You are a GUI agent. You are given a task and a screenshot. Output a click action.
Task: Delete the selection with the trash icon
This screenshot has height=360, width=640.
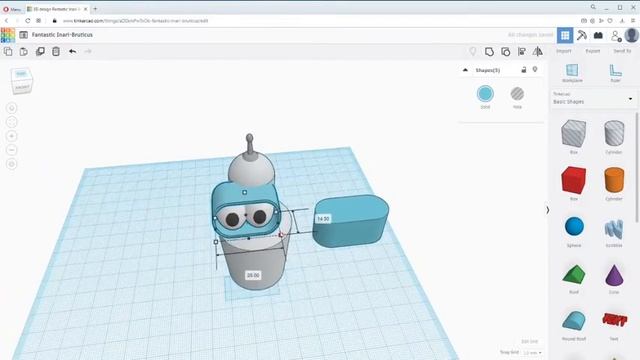pos(56,51)
